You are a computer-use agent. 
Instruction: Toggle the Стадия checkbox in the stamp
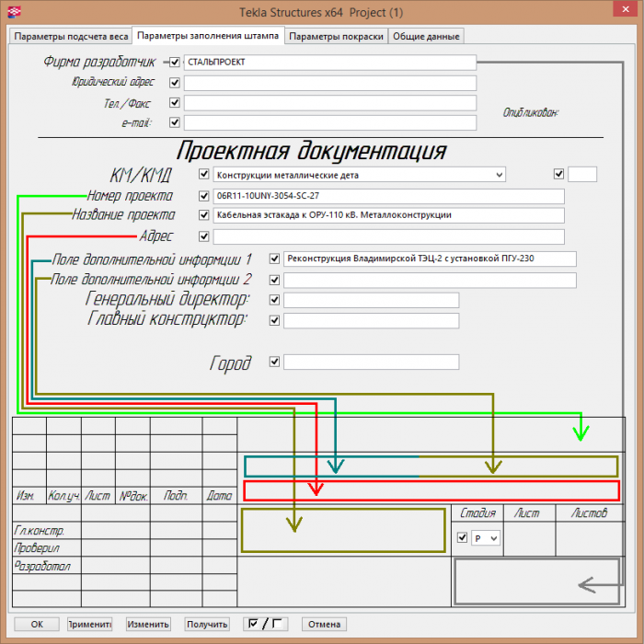tap(462, 537)
